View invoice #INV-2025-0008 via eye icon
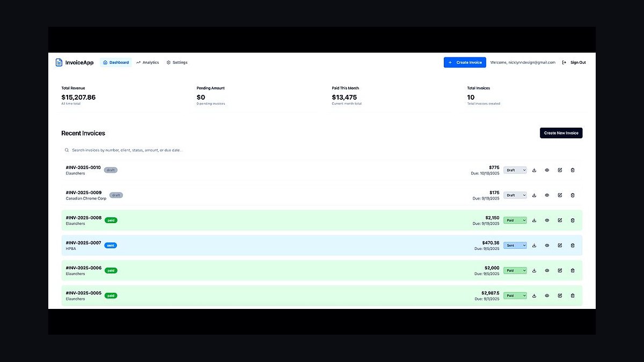The width and height of the screenshot is (644, 362). (x=547, y=220)
